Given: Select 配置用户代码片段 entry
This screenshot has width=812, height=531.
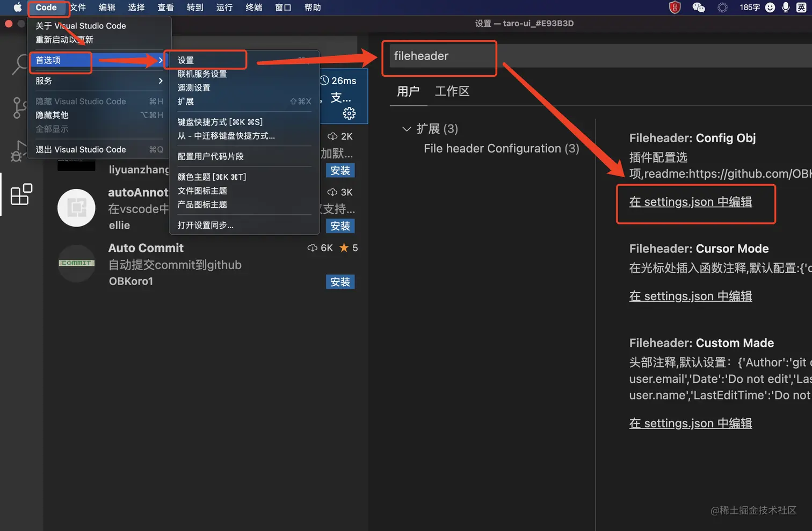Looking at the screenshot, I should coord(244,156).
